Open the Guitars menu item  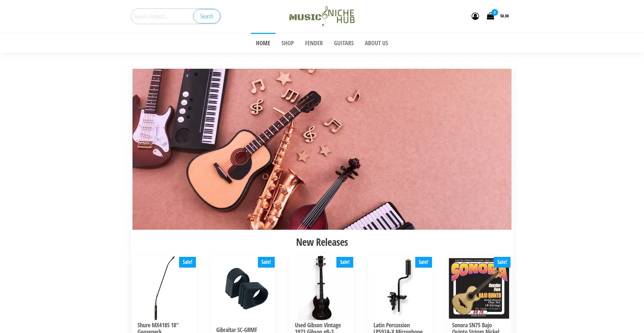[344, 43]
